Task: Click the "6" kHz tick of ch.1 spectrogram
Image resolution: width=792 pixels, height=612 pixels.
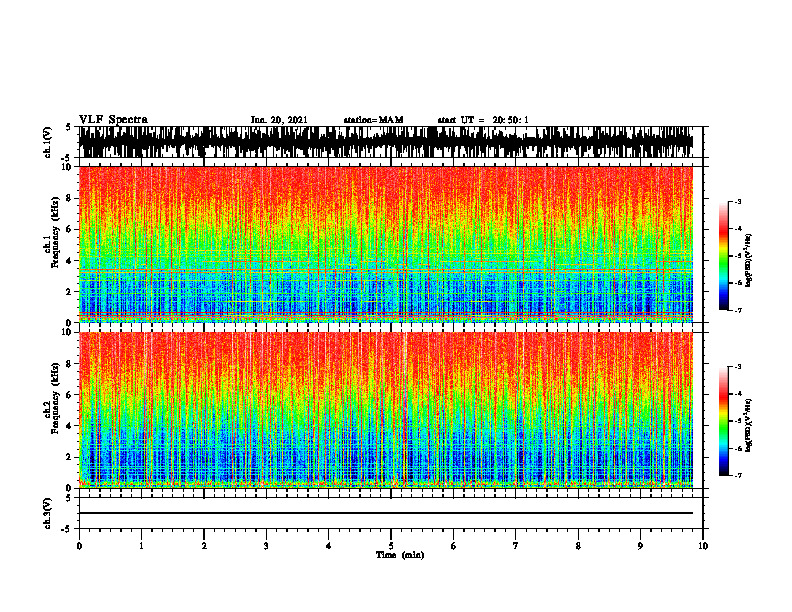Action: click(x=70, y=229)
